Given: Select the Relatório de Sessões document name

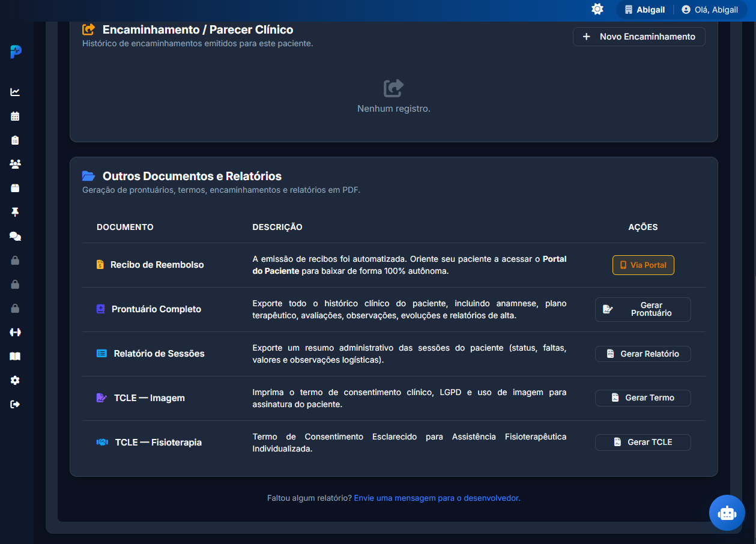Looking at the screenshot, I should [159, 354].
